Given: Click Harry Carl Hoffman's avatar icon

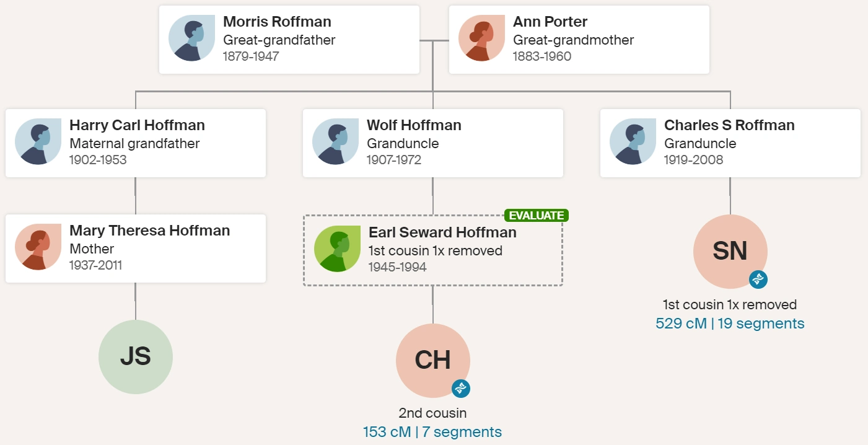Looking at the screenshot, I should [x=38, y=142].
